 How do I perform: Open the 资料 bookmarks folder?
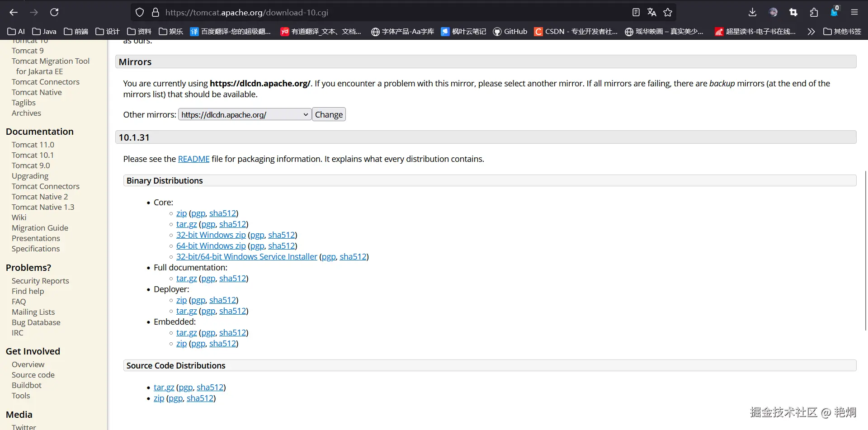[x=139, y=31]
